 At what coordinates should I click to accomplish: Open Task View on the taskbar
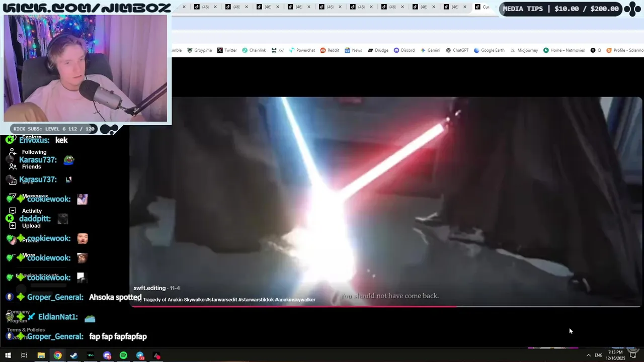click(x=24, y=355)
